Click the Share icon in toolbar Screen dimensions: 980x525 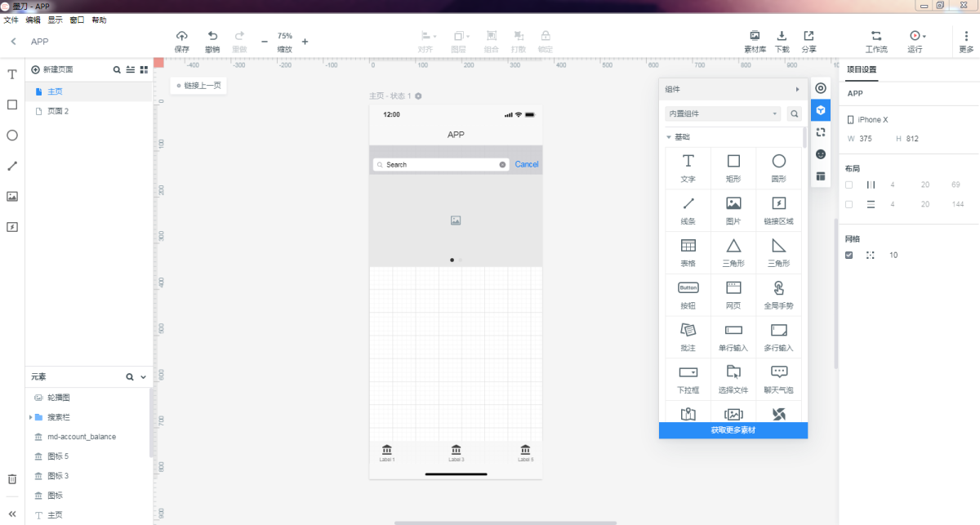(x=808, y=36)
